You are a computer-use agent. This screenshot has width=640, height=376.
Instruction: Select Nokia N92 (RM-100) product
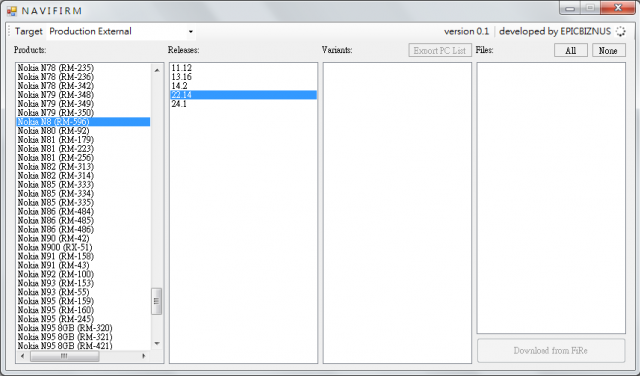83,274
